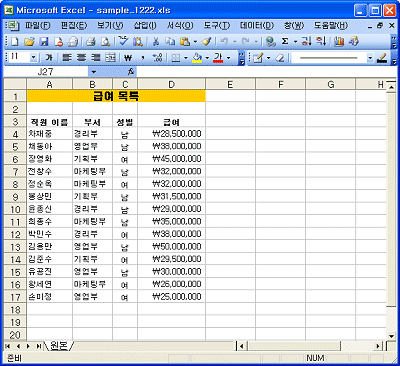Click the Undo arrow

coord(224,41)
